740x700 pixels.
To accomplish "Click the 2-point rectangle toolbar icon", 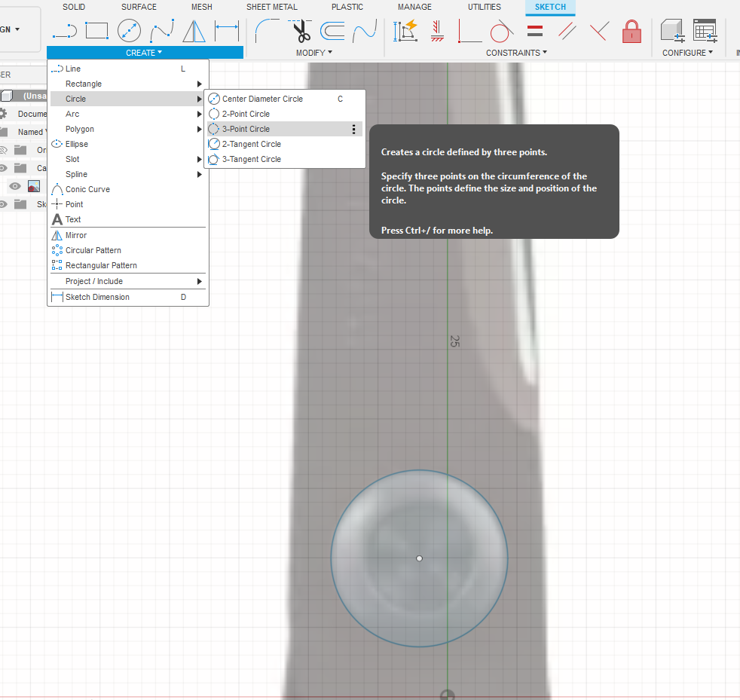I will tap(96, 31).
